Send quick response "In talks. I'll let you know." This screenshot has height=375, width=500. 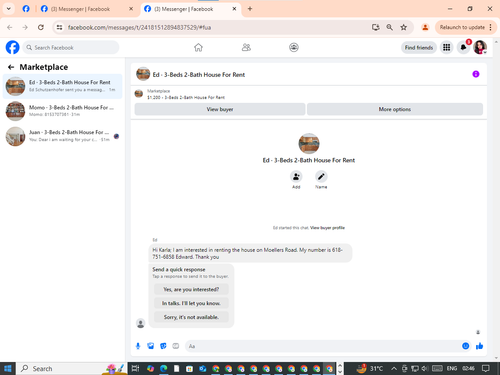coord(191,303)
